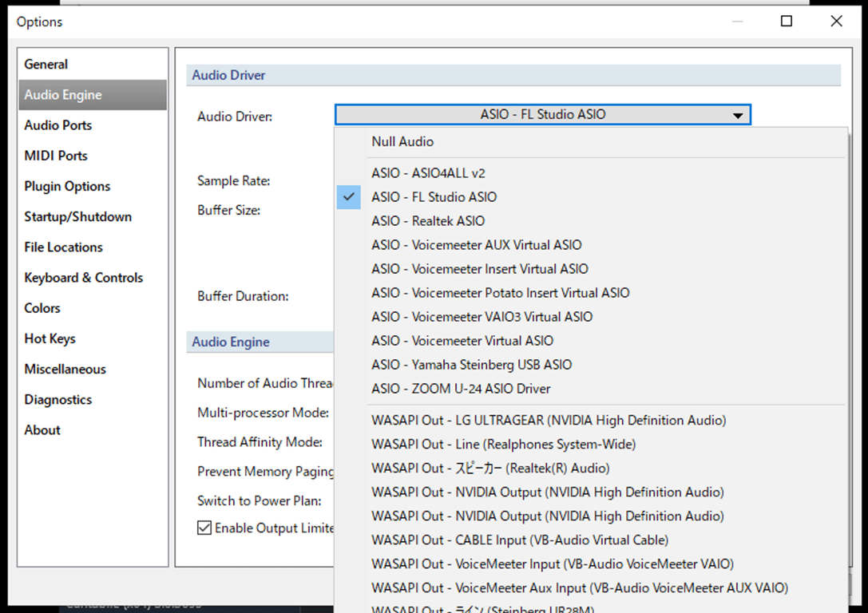Open MIDI Ports settings
The height and width of the screenshot is (613, 868).
click(93, 156)
